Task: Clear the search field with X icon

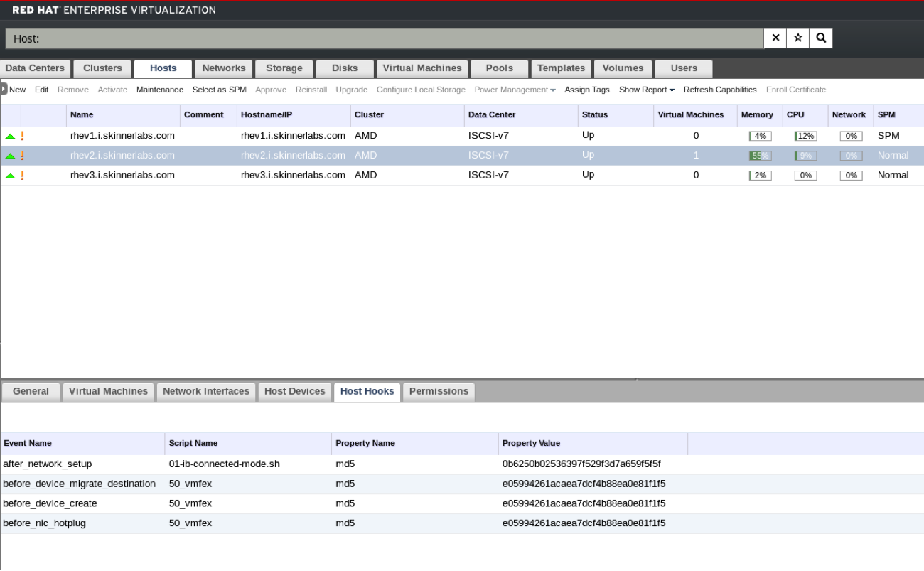Action: click(x=775, y=38)
